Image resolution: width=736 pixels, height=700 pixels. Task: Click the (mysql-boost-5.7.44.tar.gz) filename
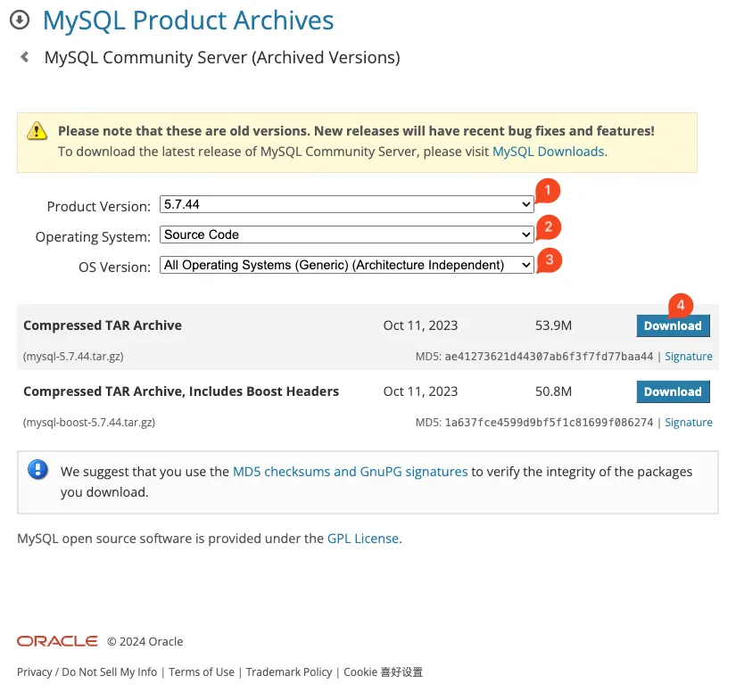click(88, 423)
